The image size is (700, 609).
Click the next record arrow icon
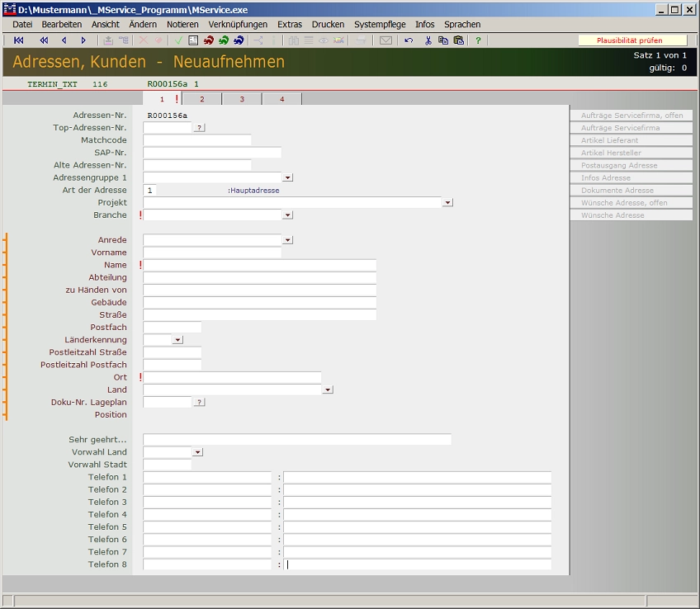(x=83, y=40)
